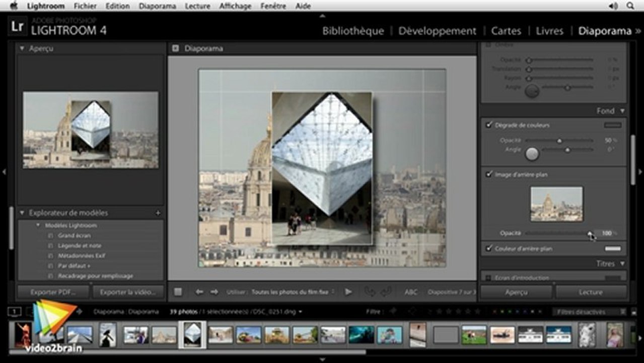The height and width of the screenshot is (363, 644).
Task: Collapse top module bar with top arrow
Action: [322, 15]
